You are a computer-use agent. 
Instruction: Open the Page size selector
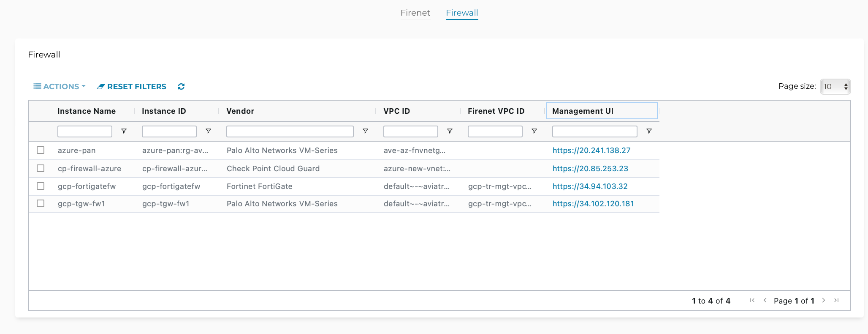click(x=835, y=86)
